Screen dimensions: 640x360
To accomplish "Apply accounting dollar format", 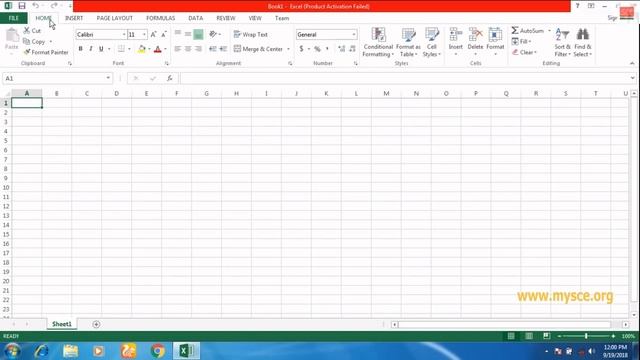I will click(x=301, y=49).
